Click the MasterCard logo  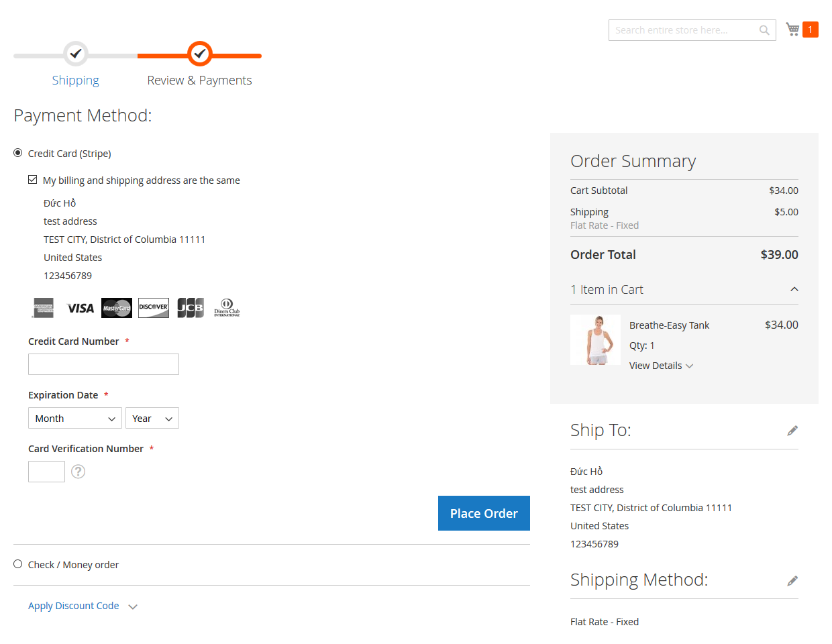pos(116,307)
